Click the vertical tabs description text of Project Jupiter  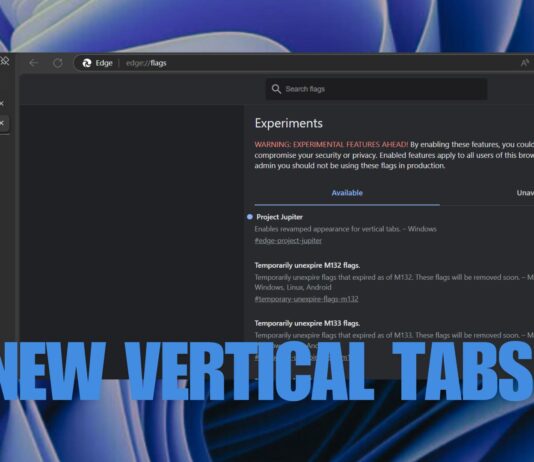click(x=345, y=229)
